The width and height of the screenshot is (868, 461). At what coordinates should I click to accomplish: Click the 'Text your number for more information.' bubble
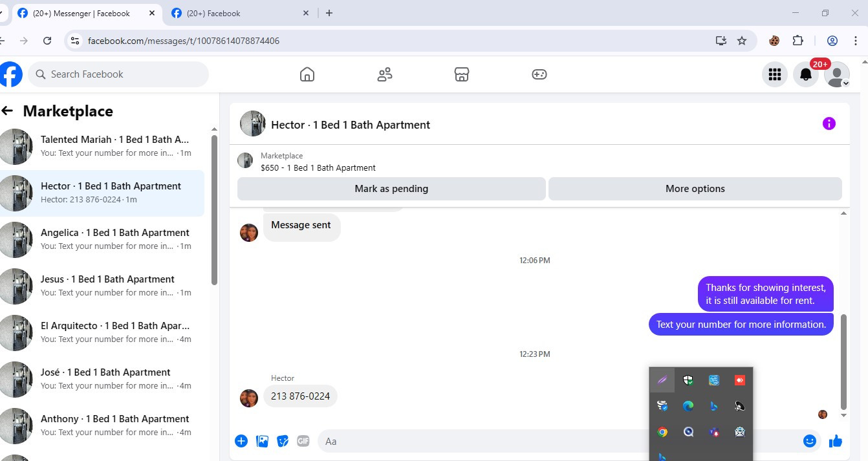click(741, 325)
